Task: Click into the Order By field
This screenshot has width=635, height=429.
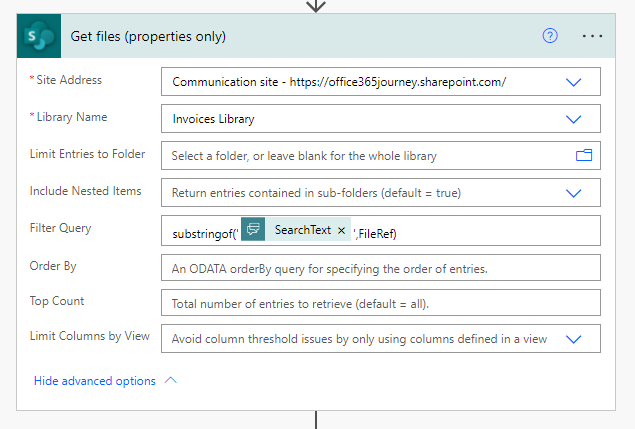Action: click(x=381, y=268)
